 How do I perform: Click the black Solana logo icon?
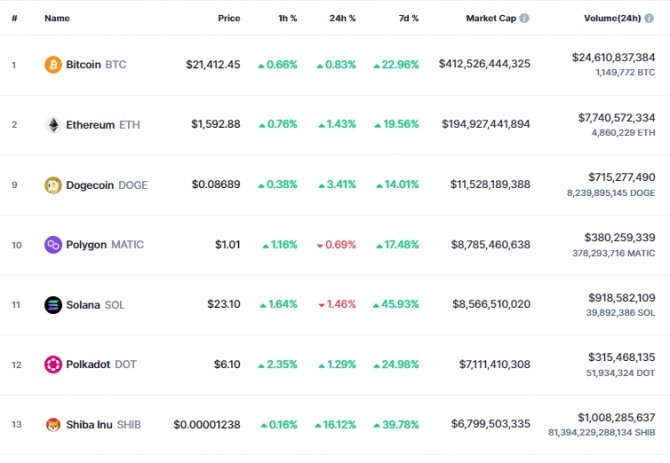(x=53, y=305)
